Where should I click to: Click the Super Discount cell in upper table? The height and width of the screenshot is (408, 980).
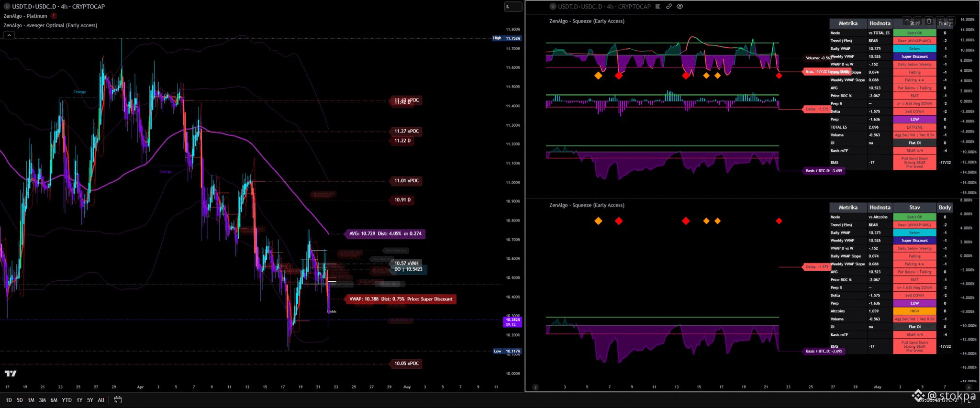point(914,56)
